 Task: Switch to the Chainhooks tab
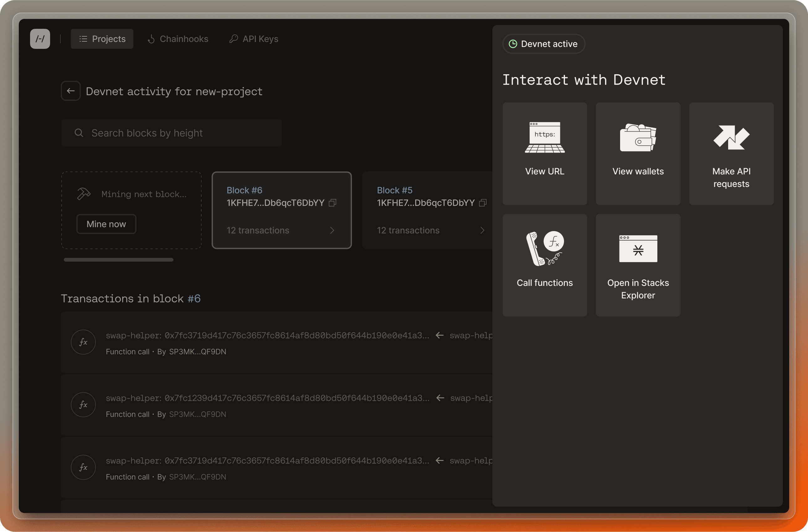click(x=178, y=39)
